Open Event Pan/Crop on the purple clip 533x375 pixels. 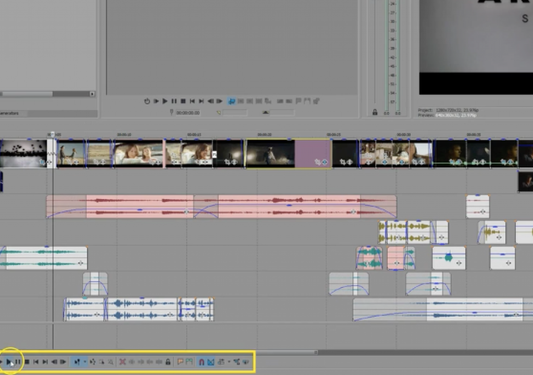coord(317,162)
